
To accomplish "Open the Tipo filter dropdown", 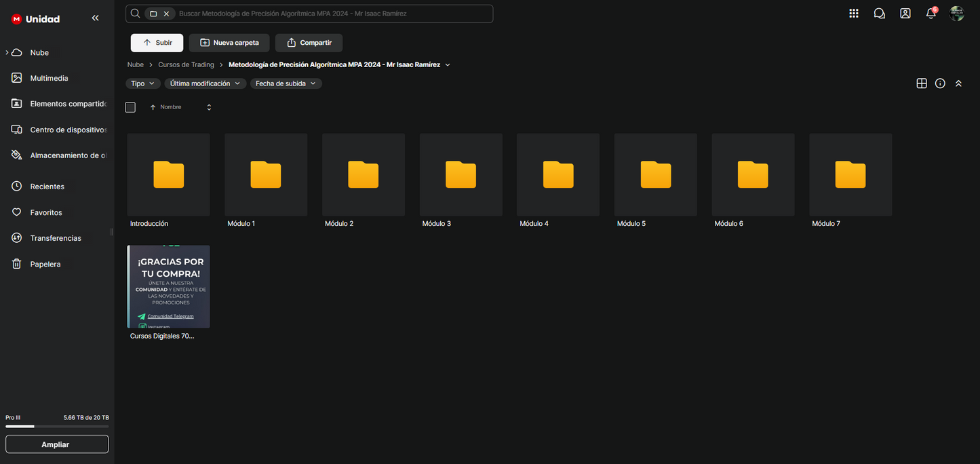I will pyautogui.click(x=142, y=83).
